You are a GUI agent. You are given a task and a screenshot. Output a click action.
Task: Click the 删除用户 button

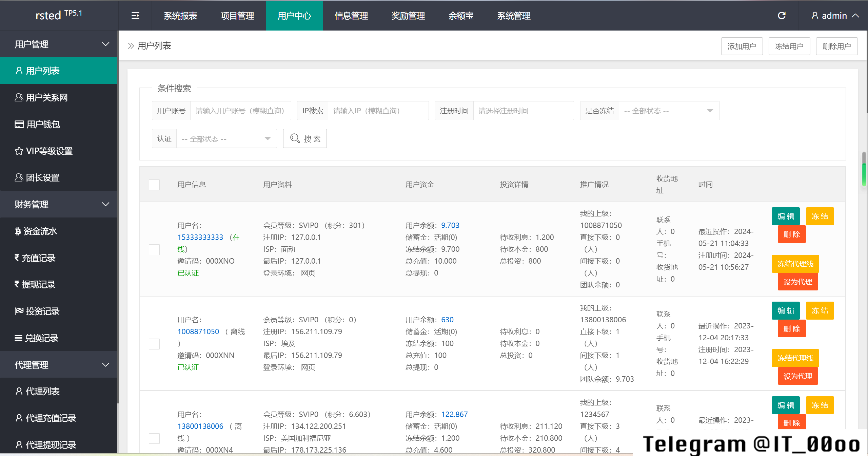837,46
